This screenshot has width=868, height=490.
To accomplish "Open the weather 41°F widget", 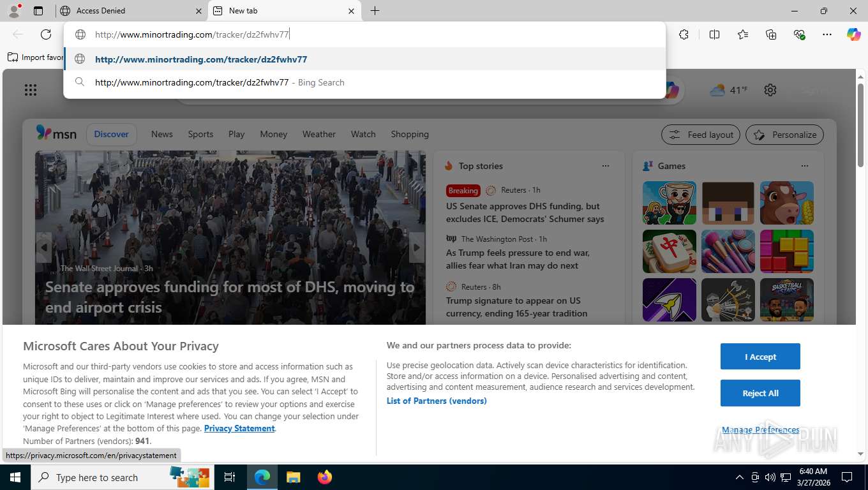I will click(728, 90).
